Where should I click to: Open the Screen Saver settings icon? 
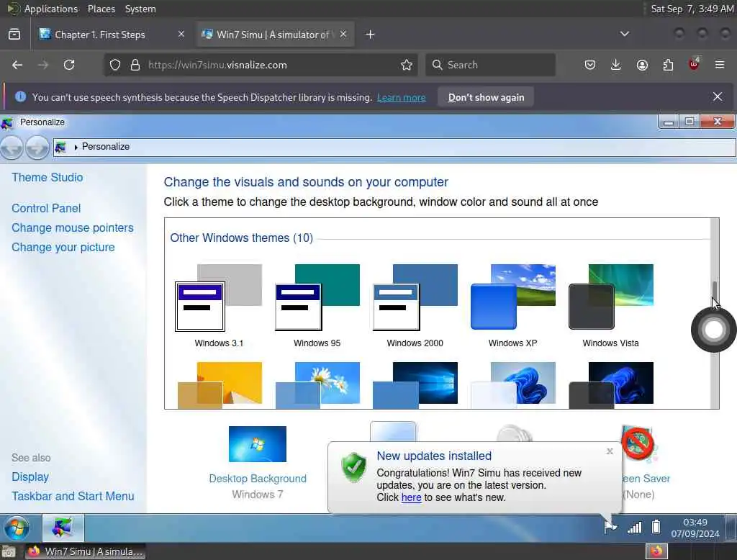click(638, 443)
